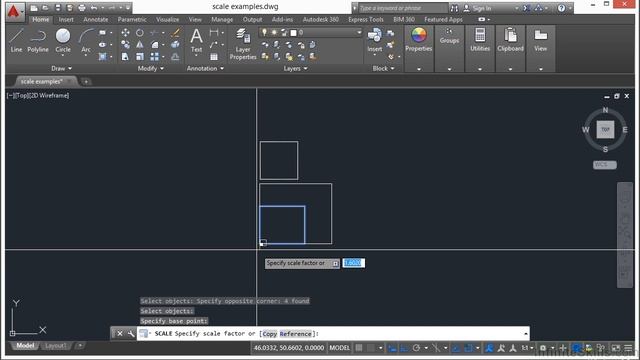640x360 pixels.
Task: Click the Insert block icon
Action: pyautogui.click(x=374, y=40)
